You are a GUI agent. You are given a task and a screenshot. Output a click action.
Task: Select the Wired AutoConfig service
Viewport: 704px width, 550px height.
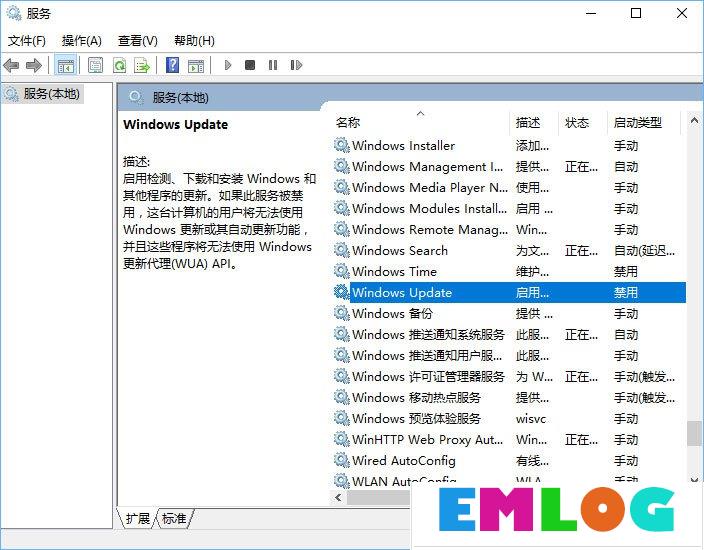(509, 460)
